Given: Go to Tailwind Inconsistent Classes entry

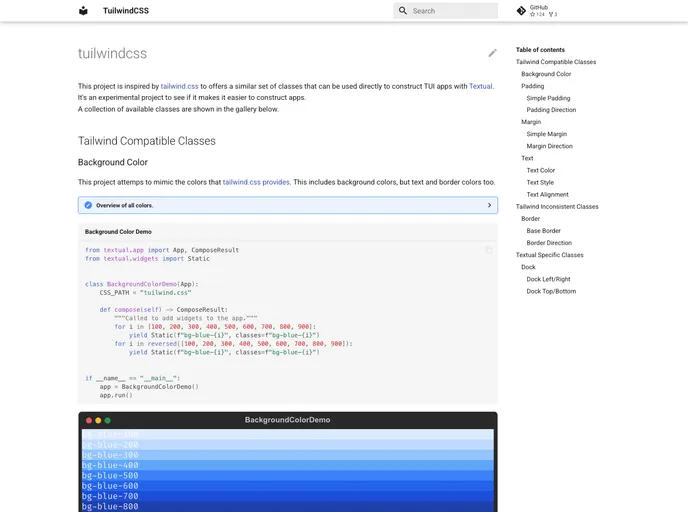Looking at the screenshot, I should coord(557,207).
